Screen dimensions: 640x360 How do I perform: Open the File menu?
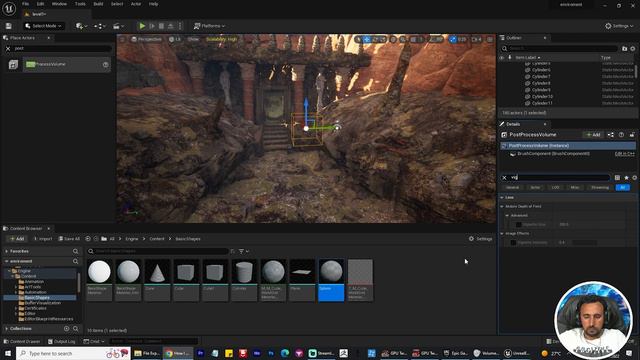tap(25, 4)
